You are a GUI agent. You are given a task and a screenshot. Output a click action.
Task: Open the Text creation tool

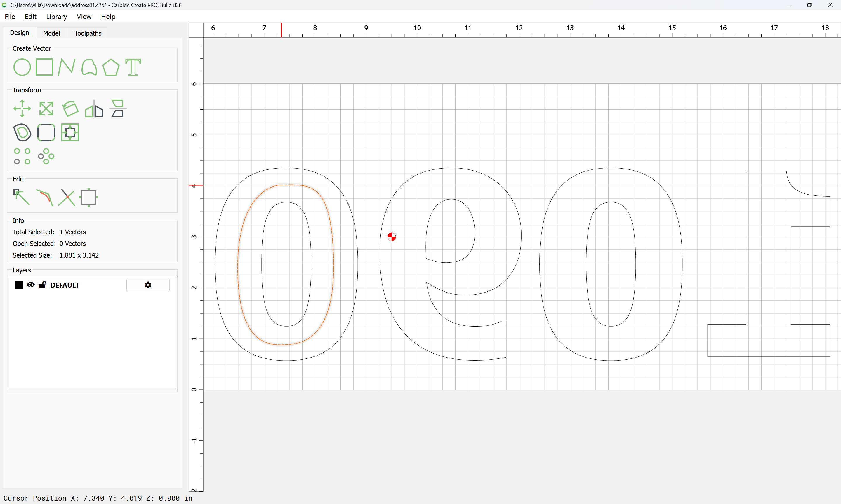(133, 67)
